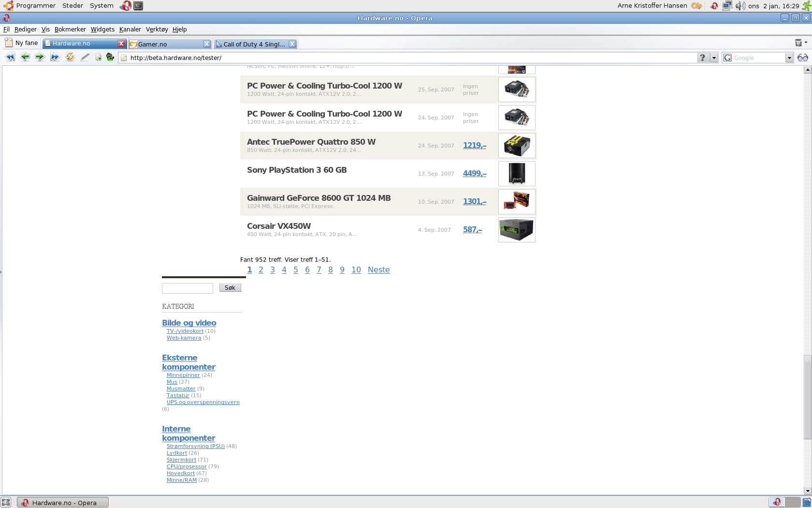Click the 1219,- price link

pos(475,145)
